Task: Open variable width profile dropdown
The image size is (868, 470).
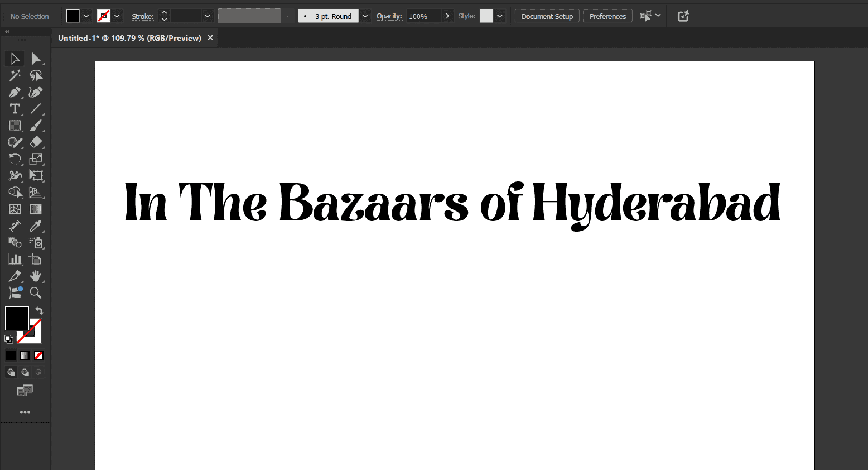Action: [x=288, y=16]
